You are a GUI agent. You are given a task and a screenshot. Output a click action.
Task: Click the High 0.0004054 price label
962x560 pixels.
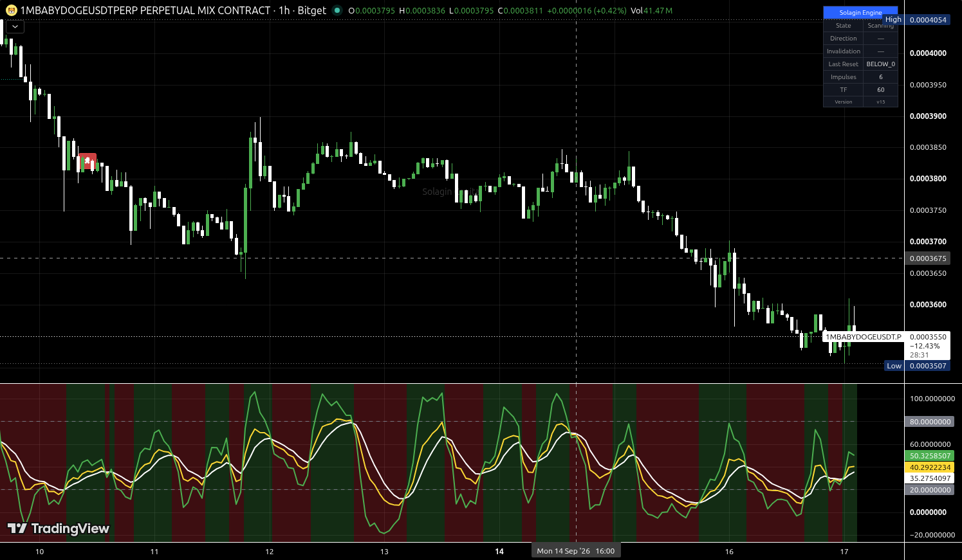[x=916, y=20]
